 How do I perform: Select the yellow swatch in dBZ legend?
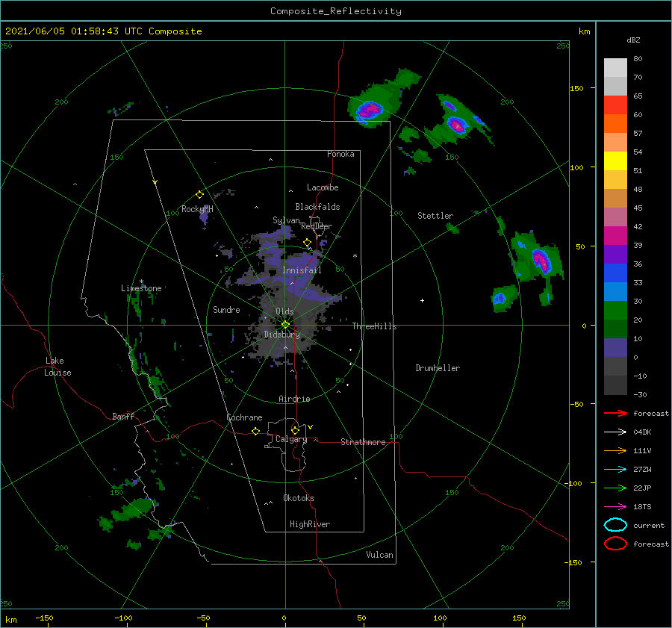(x=615, y=161)
